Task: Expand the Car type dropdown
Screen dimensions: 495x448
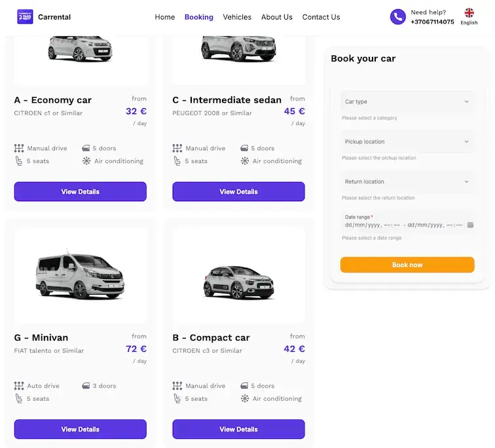Action: (407, 102)
